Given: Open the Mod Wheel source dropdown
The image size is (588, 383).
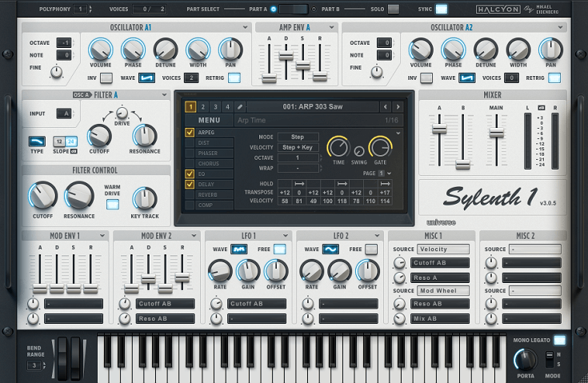Looking at the screenshot, I should point(443,291).
